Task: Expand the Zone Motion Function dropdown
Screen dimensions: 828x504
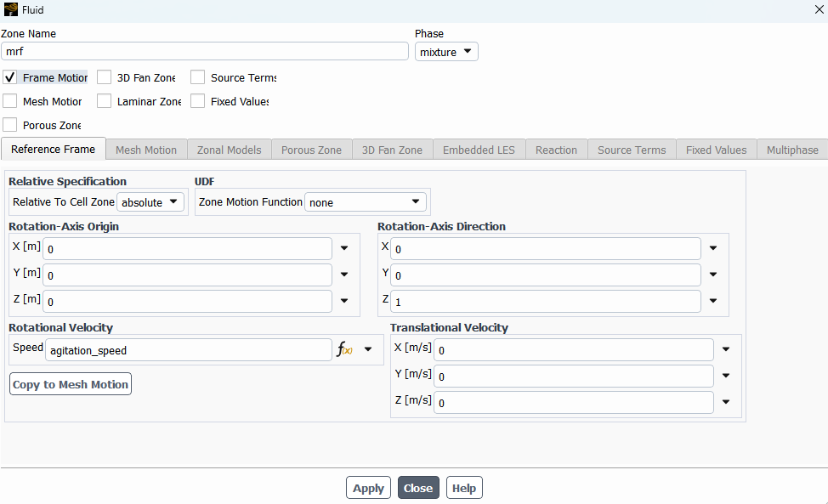Action: [366, 202]
